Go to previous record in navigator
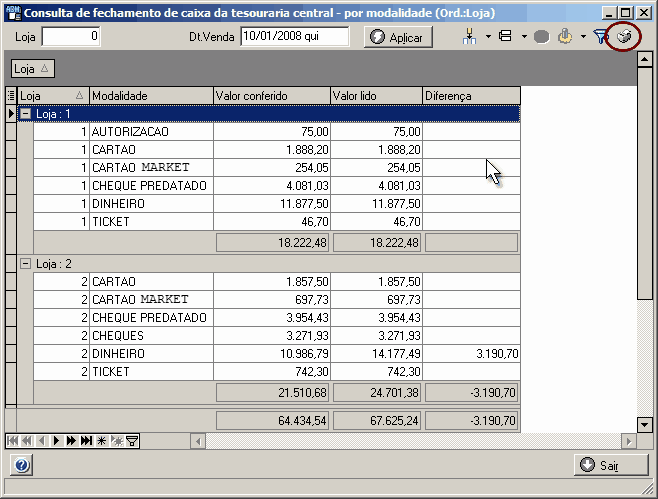658x499 pixels. pyautogui.click(x=42, y=441)
